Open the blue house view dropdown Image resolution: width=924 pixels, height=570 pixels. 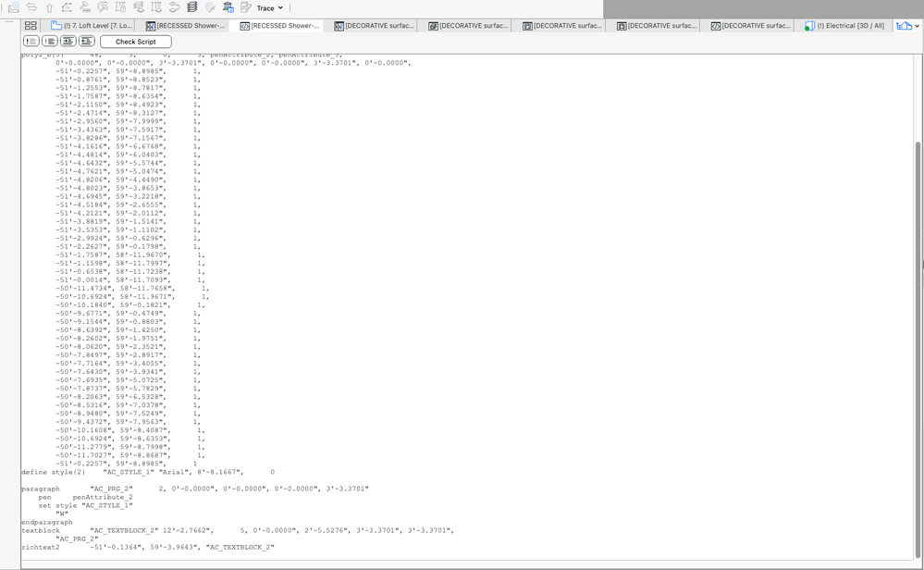click(x=907, y=25)
